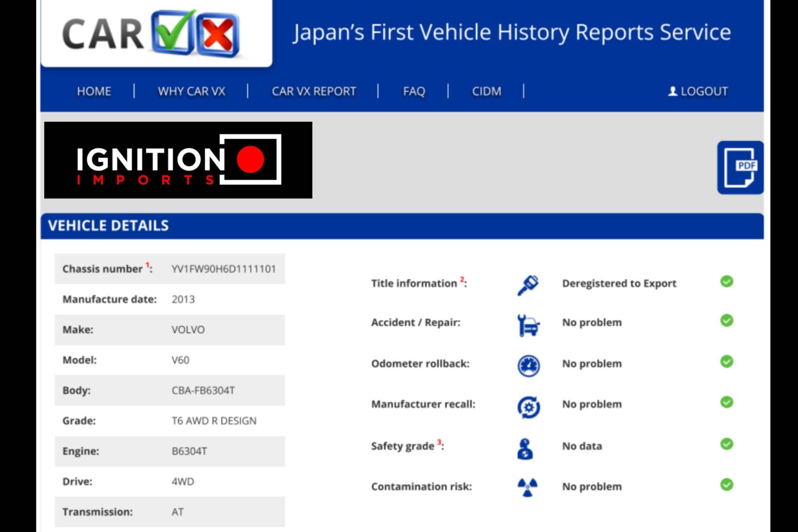The image size is (798, 532).
Task: Click No problem text for Manufacturer recall
Action: click(x=592, y=404)
